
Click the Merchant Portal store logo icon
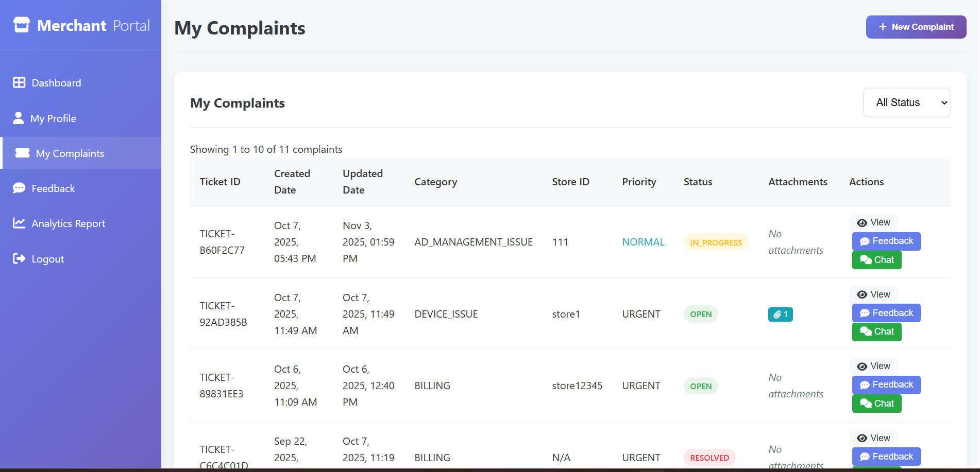[x=22, y=25]
